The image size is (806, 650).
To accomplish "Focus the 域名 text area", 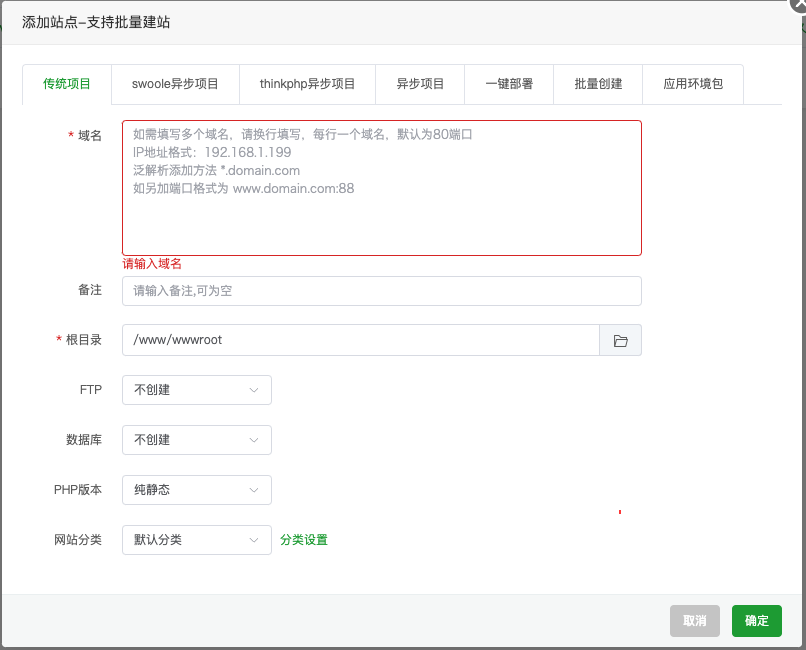I will click(382, 188).
